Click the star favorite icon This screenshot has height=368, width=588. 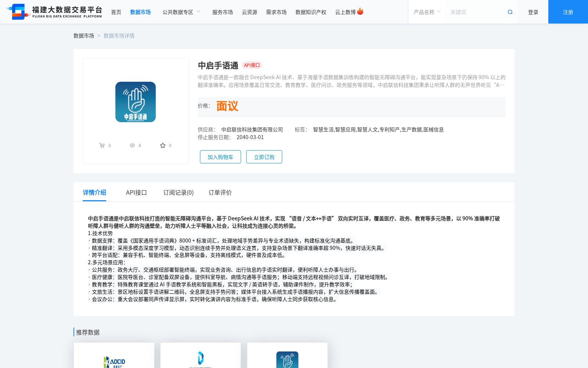point(163,145)
